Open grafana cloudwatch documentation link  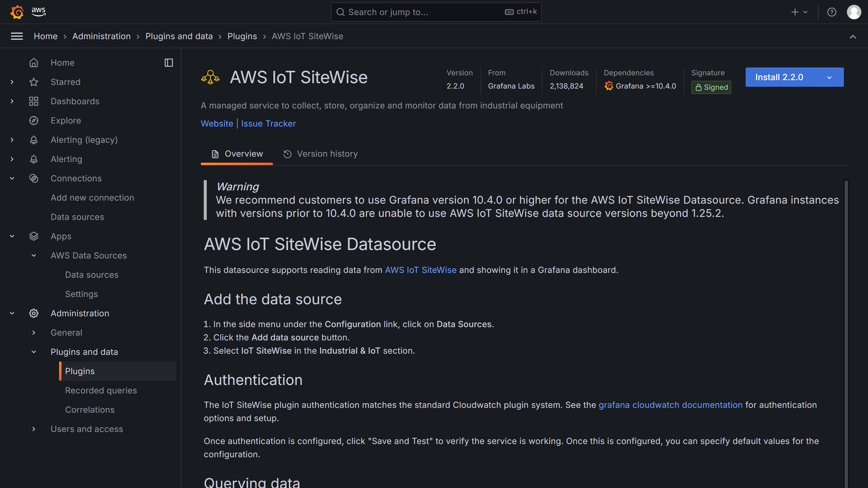670,405
